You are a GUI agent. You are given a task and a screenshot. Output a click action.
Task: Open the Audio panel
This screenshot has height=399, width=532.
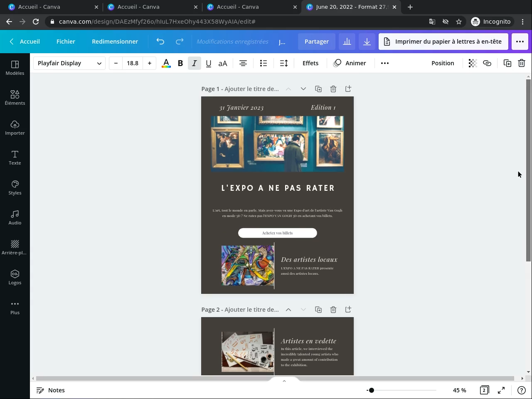[x=15, y=217]
